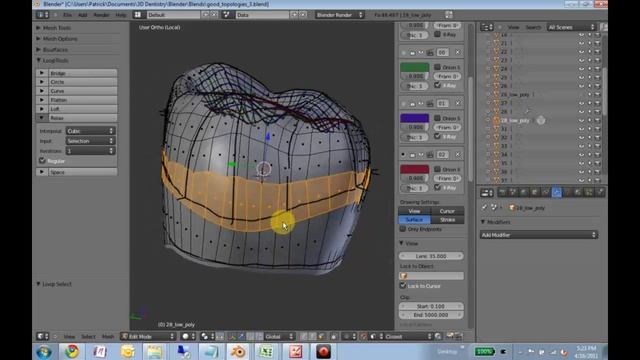This screenshot has width=640, height=360.
Task: Click the red layer color swatch
Action: tap(414, 169)
